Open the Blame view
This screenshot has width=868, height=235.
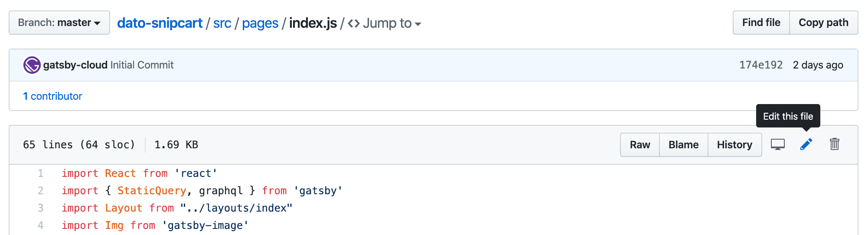coord(683,145)
